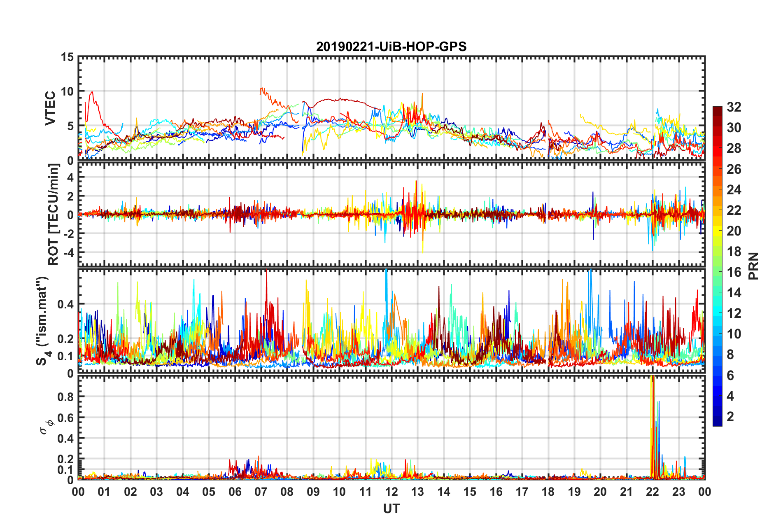783x532 pixels.
Task: Click UT axis tick label 21
Action: [x=627, y=492]
